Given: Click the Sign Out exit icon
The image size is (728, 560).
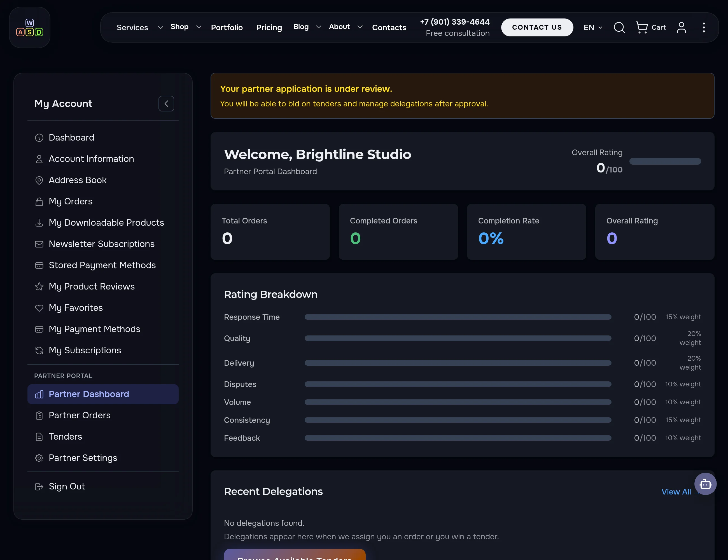Looking at the screenshot, I should (39, 487).
